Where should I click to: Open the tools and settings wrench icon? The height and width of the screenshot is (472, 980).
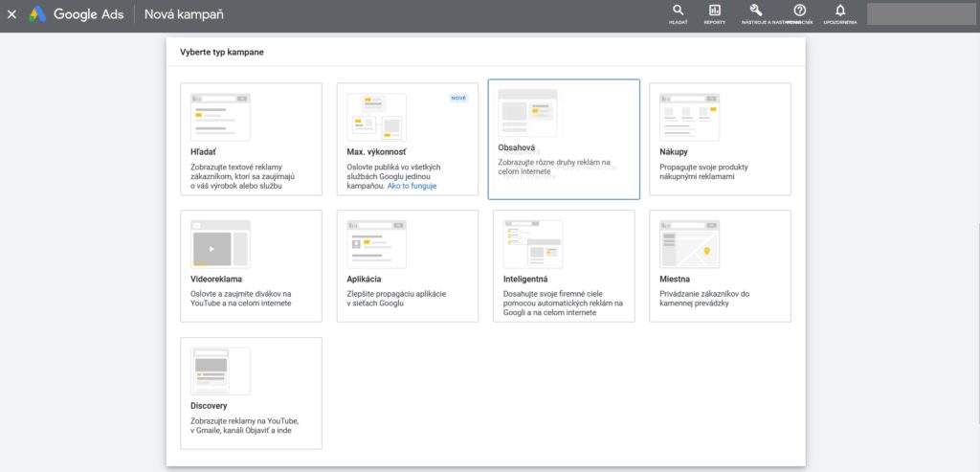click(x=756, y=10)
